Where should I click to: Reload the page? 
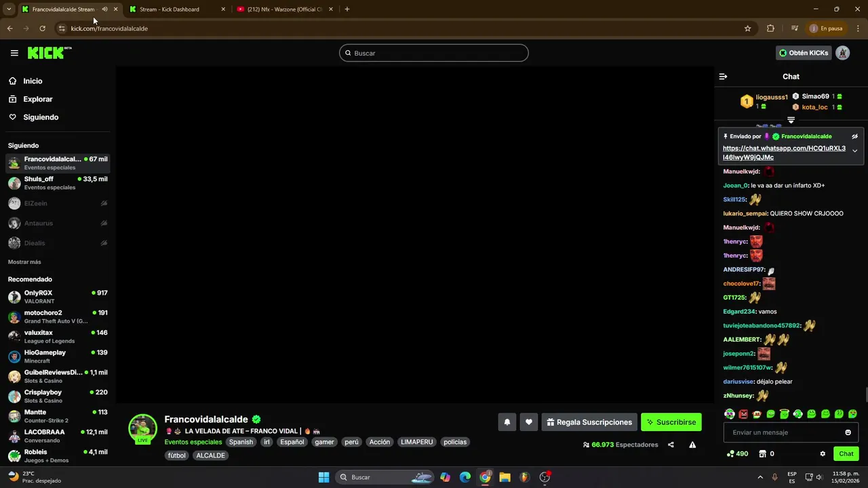pos(42,28)
